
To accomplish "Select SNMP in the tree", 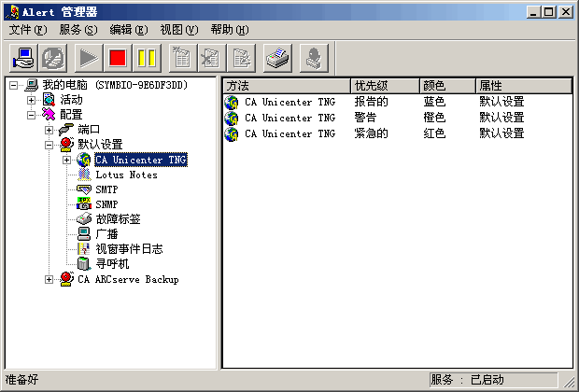I will click(106, 204).
